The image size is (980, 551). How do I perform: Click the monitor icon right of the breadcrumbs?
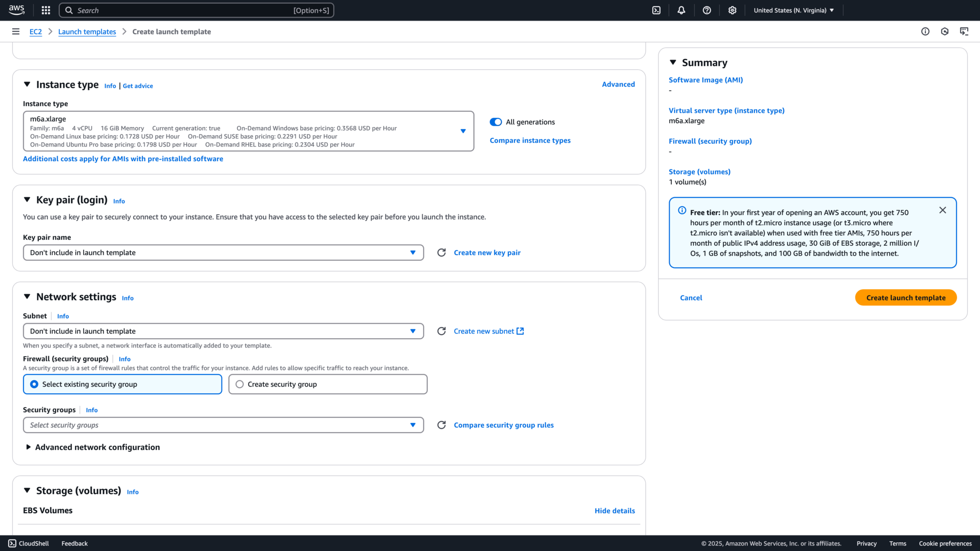[x=964, y=32]
